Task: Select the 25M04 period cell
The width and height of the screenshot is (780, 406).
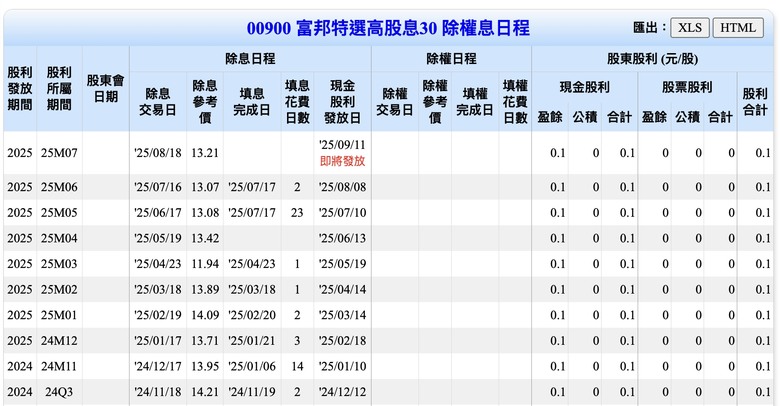Action: pos(59,238)
